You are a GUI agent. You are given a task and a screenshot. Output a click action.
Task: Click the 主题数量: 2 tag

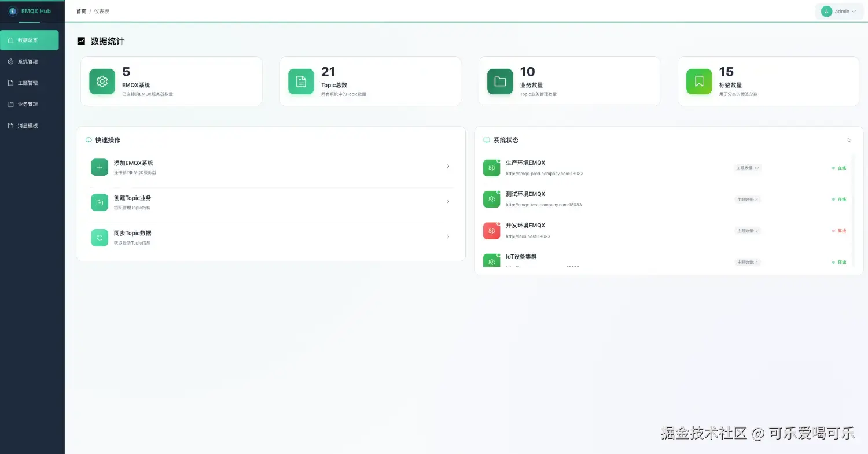point(748,231)
